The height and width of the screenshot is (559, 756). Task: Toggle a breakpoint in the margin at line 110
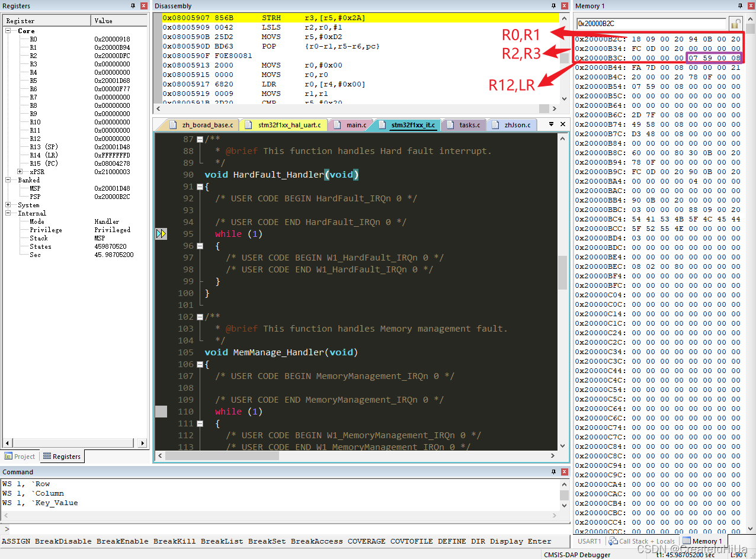point(161,411)
